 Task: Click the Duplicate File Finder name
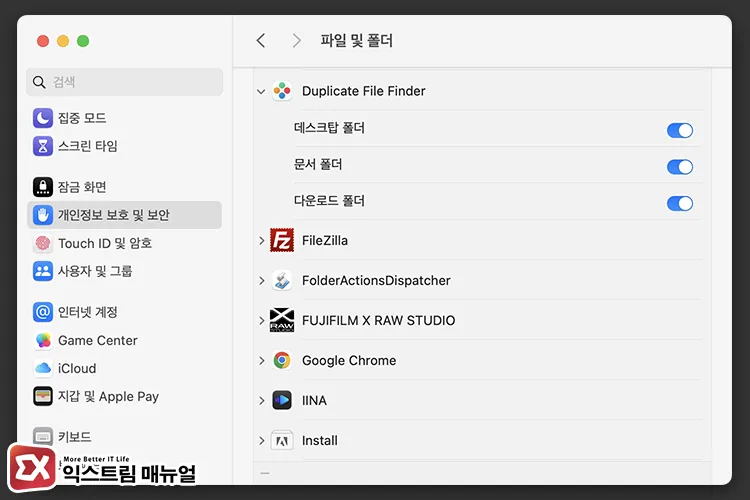[x=364, y=91]
